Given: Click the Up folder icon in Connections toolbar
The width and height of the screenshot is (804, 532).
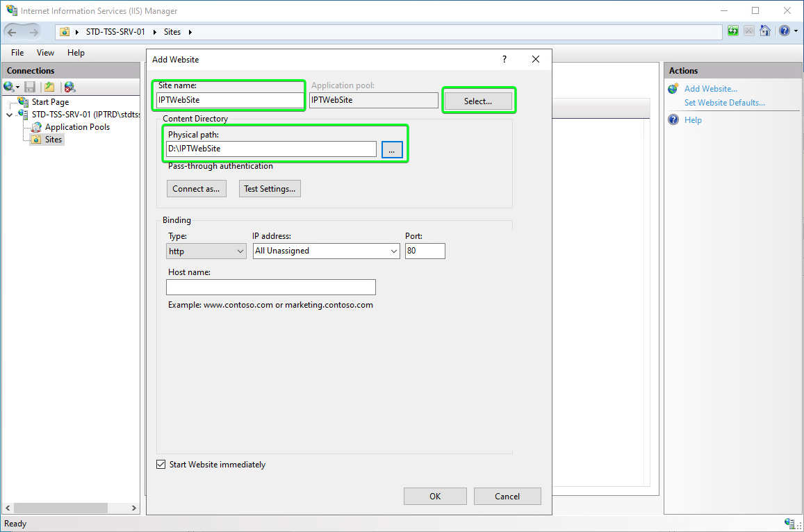Looking at the screenshot, I should coord(49,87).
